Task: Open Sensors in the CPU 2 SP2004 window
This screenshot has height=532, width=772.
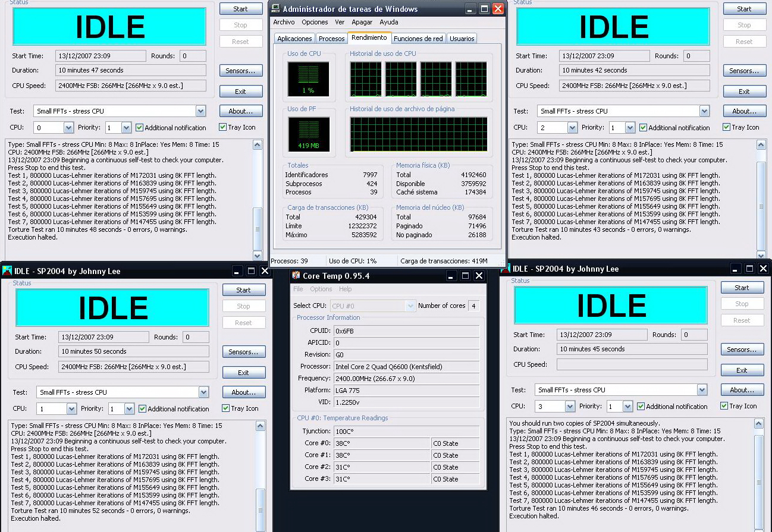Action: tap(745, 71)
